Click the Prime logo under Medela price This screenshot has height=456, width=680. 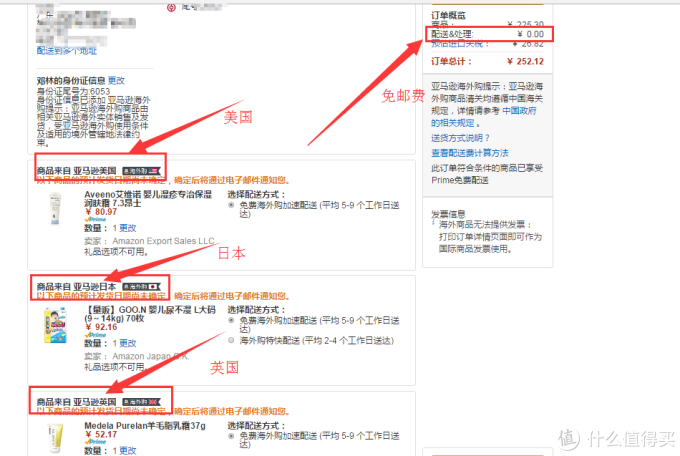click(95, 443)
